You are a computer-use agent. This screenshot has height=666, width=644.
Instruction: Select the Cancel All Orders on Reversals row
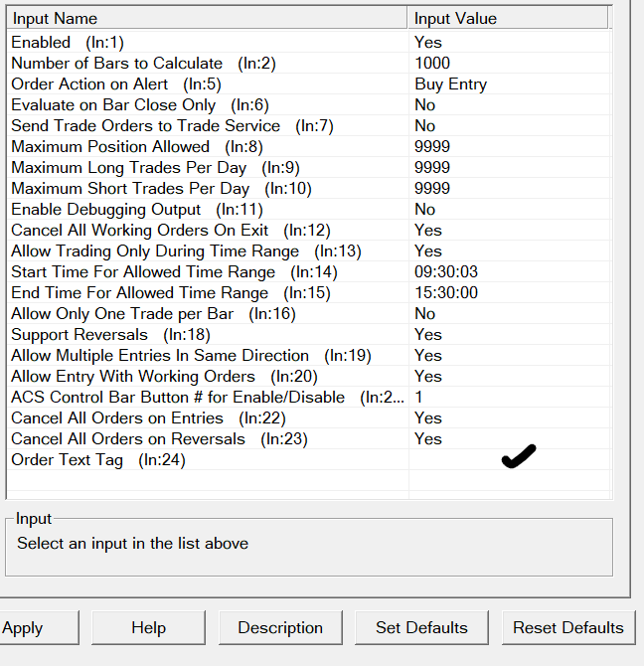pos(127,438)
